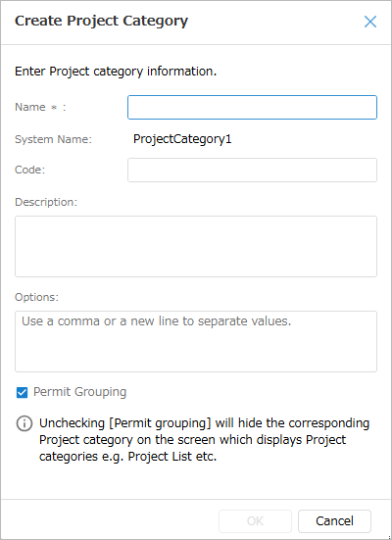The image size is (392, 540).
Task: Select the ProjectCategory1 system name value
Action: pos(182,139)
